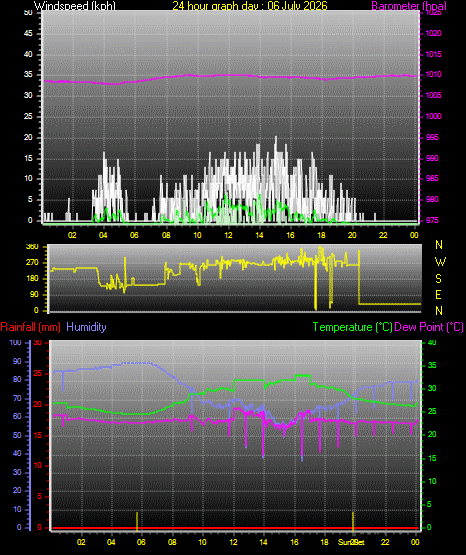Click the 'W' compass direction label

[x=440, y=262]
